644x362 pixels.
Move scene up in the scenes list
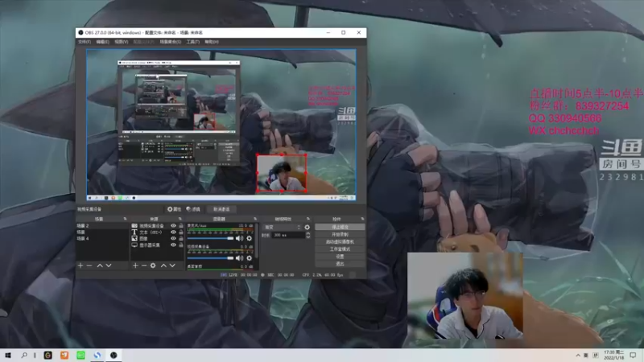(x=100, y=265)
